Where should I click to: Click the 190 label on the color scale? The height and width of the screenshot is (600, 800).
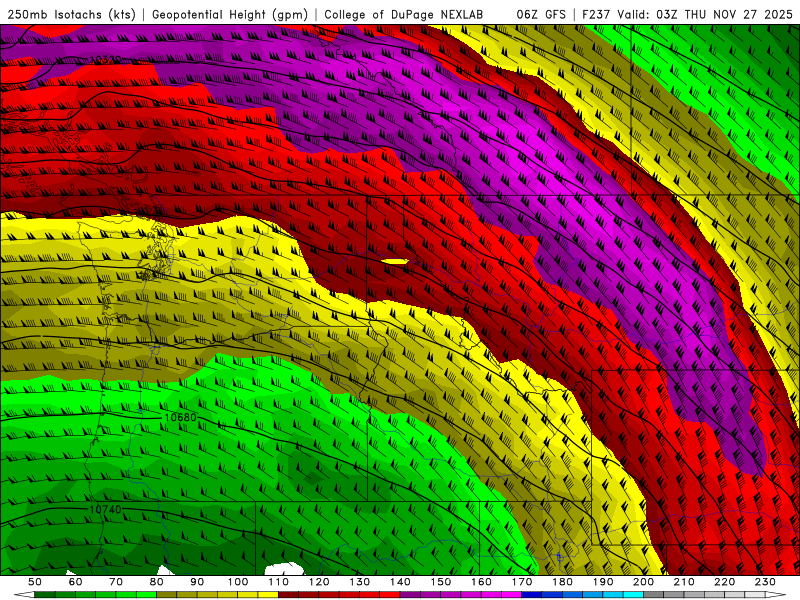(x=603, y=582)
